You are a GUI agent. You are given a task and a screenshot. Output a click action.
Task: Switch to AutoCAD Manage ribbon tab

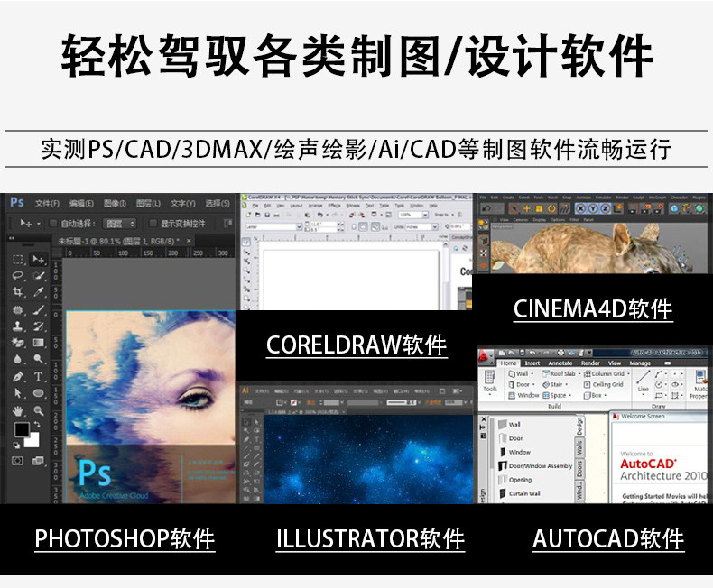[640, 363]
